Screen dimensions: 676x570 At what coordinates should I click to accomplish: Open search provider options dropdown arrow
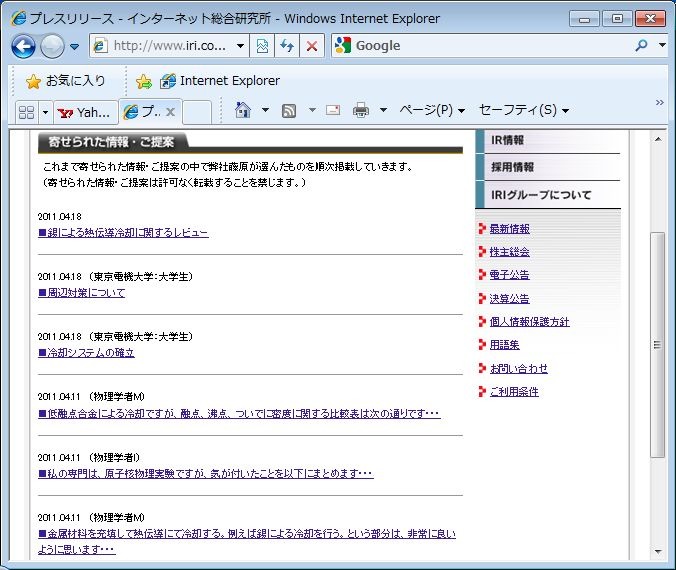[662, 45]
